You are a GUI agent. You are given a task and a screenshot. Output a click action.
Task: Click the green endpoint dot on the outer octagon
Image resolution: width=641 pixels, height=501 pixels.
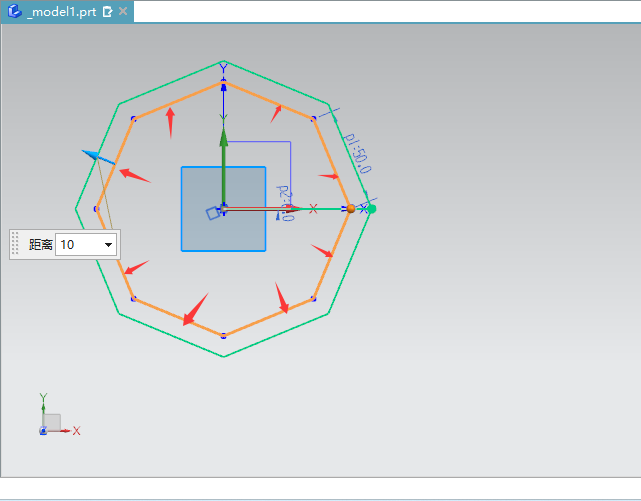(x=371, y=209)
